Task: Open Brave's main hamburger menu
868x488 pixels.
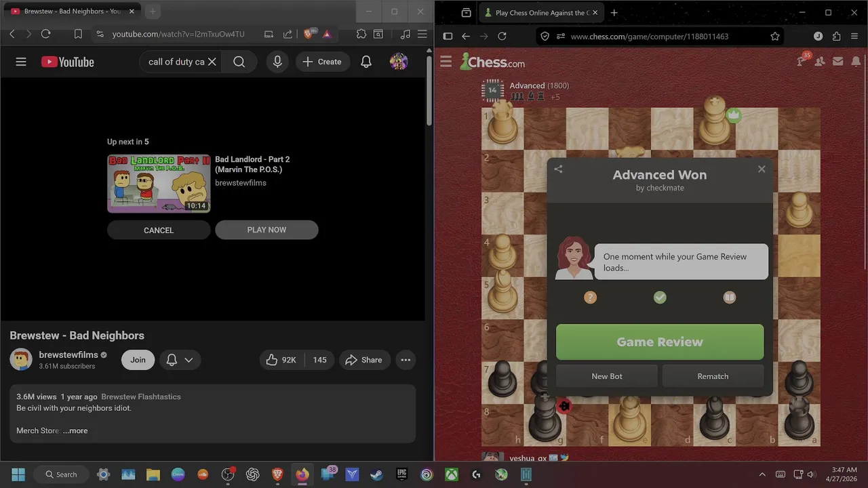Action: (422, 34)
